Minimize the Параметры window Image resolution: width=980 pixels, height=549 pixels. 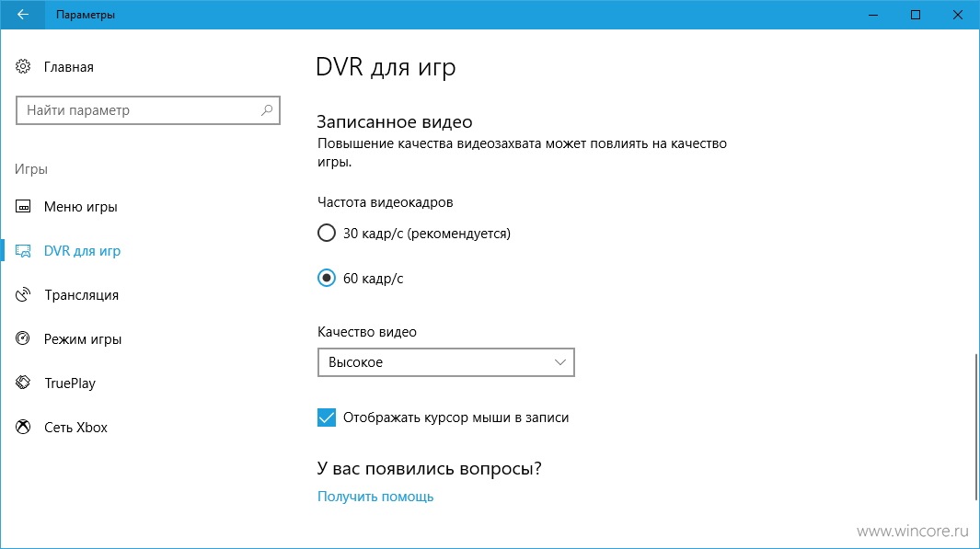(x=873, y=15)
